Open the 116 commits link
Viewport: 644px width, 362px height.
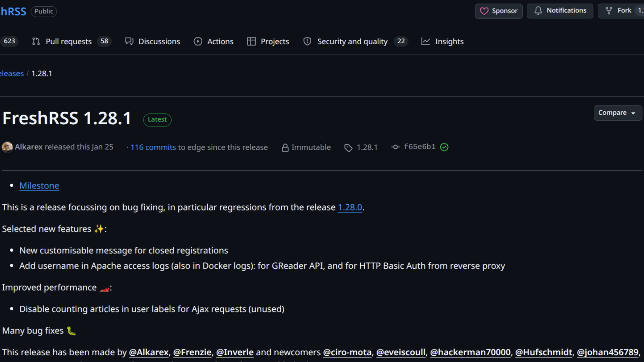pyautogui.click(x=153, y=147)
